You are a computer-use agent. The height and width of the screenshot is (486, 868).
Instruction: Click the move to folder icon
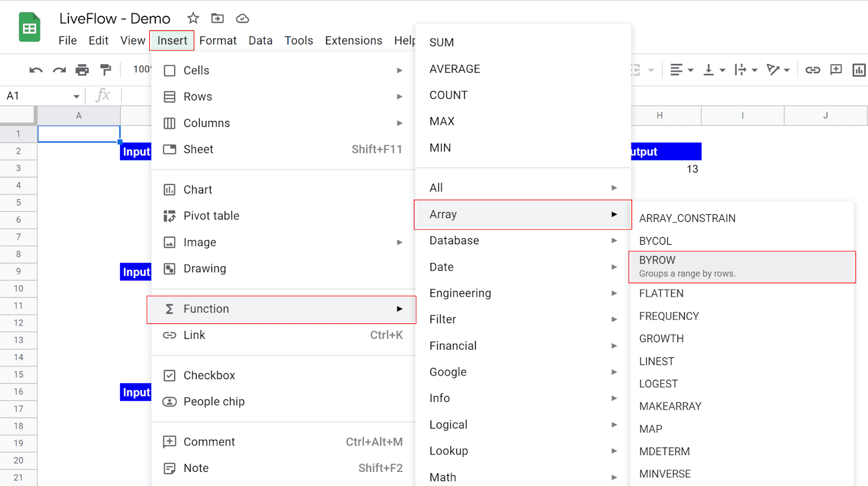[218, 18]
